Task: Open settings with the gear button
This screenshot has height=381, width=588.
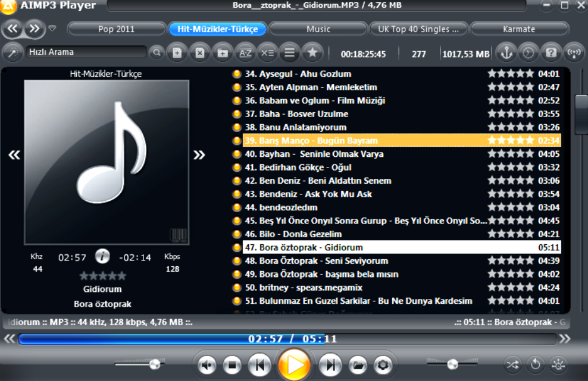Action: pos(383,364)
